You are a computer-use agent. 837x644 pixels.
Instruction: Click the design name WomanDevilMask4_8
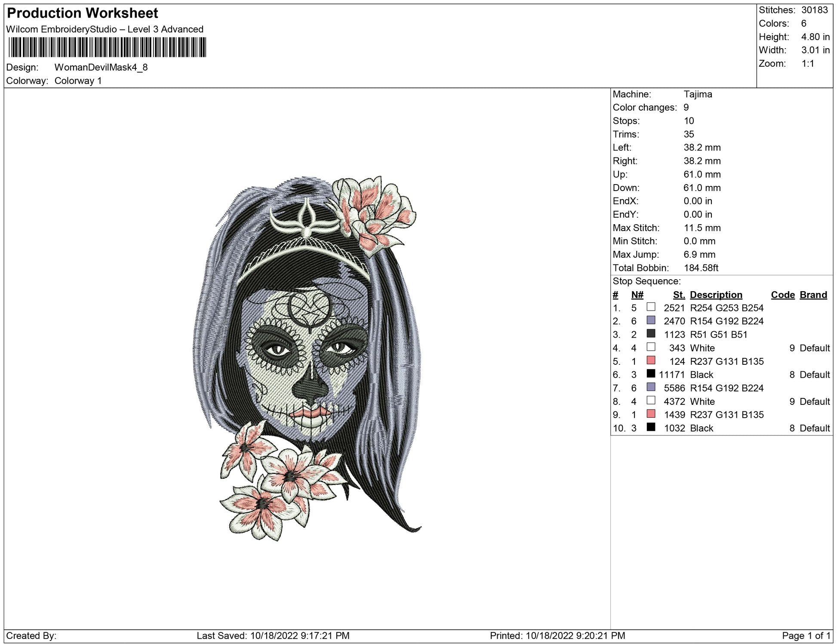(x=101, y=67)
